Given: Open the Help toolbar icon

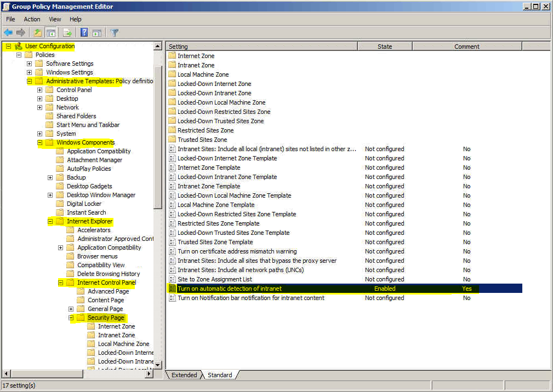Looking at the screenshot, I should pos(84,33).
